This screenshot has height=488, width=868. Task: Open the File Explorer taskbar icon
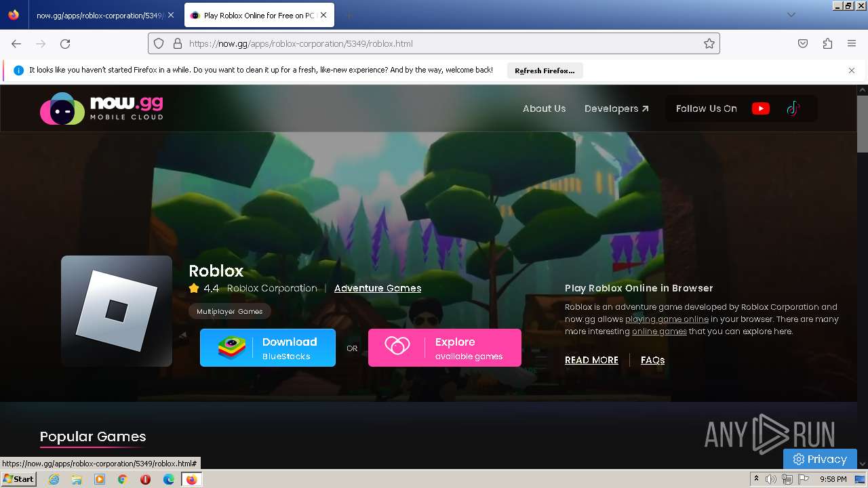click(x=77, y=479)
